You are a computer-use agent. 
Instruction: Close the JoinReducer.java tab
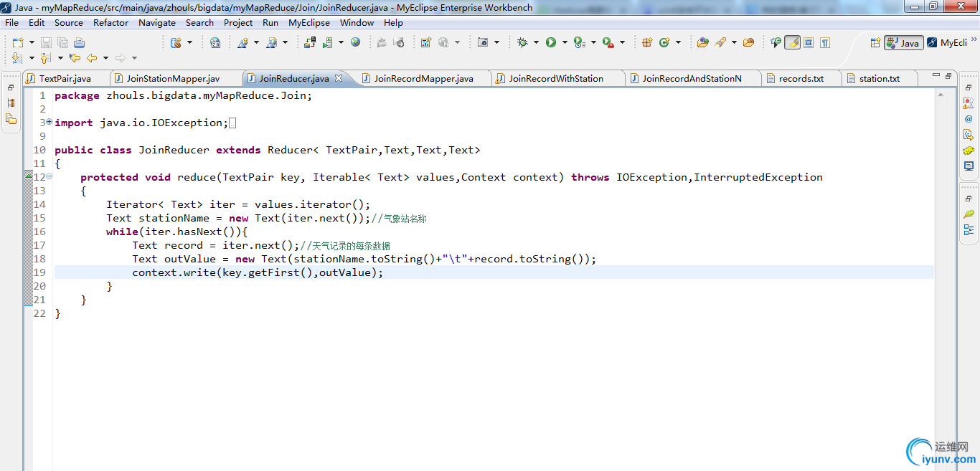tap(339, 78)
